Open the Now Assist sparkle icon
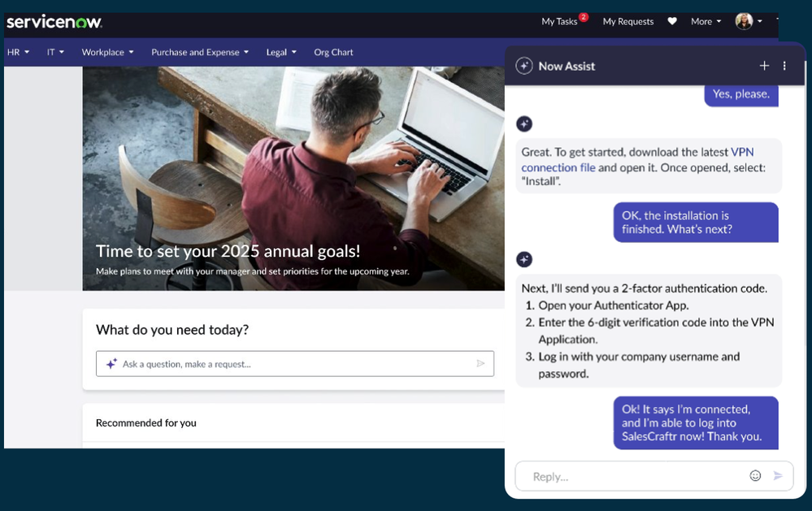This screenshot has width=812, height=511. point(524,65)
